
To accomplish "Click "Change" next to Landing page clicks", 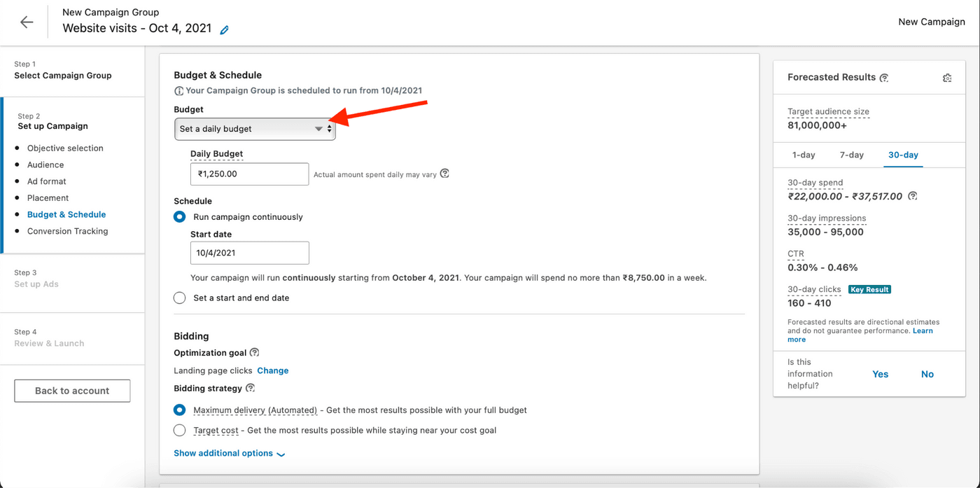I will pyautogui.click(x=273, y=370).
